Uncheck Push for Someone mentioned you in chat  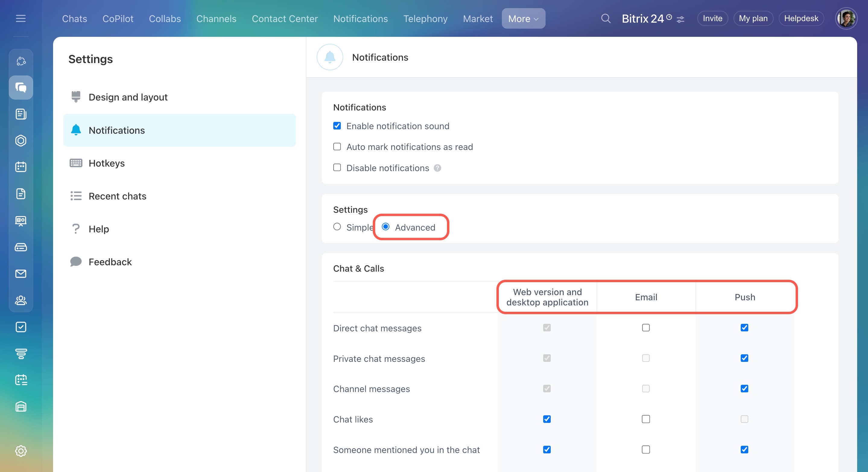click(x=744, y=449)
